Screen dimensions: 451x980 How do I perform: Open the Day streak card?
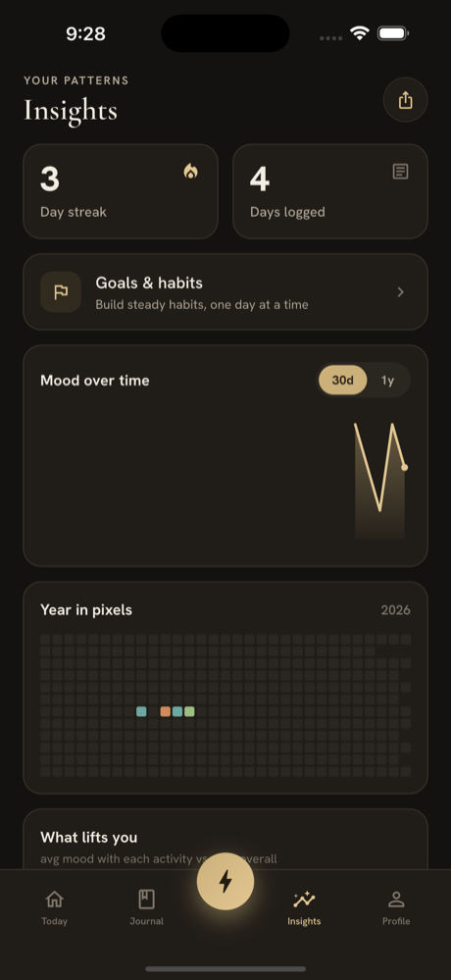(121, 191)
